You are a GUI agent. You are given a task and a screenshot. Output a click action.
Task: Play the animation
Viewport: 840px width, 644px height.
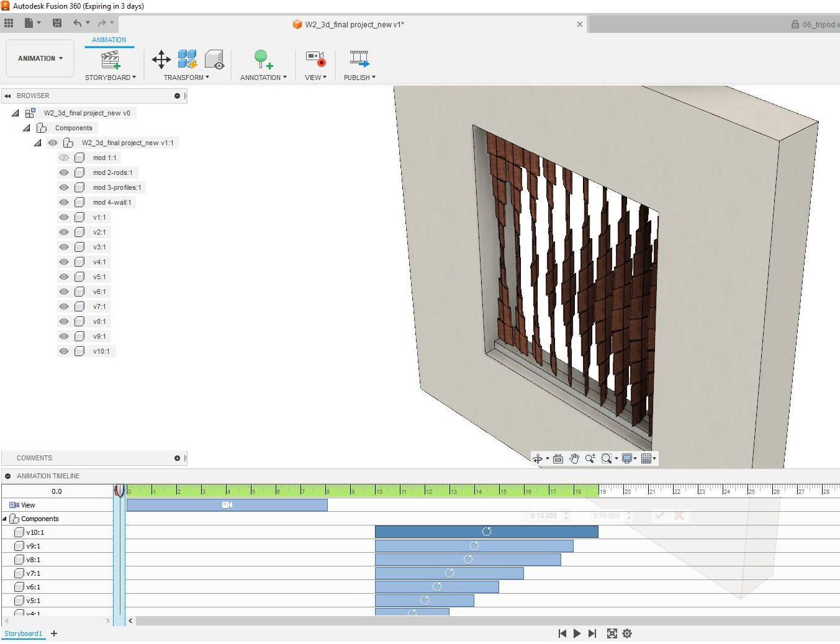tap(577, 633)
